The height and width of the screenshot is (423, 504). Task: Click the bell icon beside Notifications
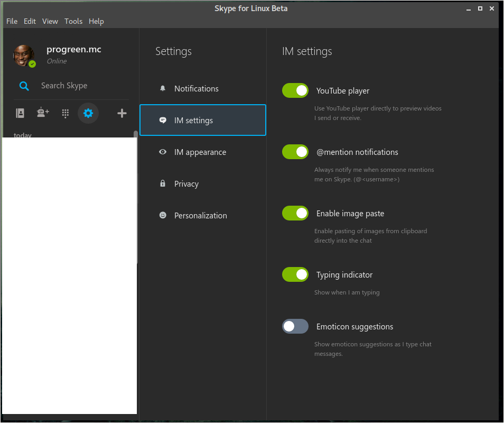pos(163,88)
